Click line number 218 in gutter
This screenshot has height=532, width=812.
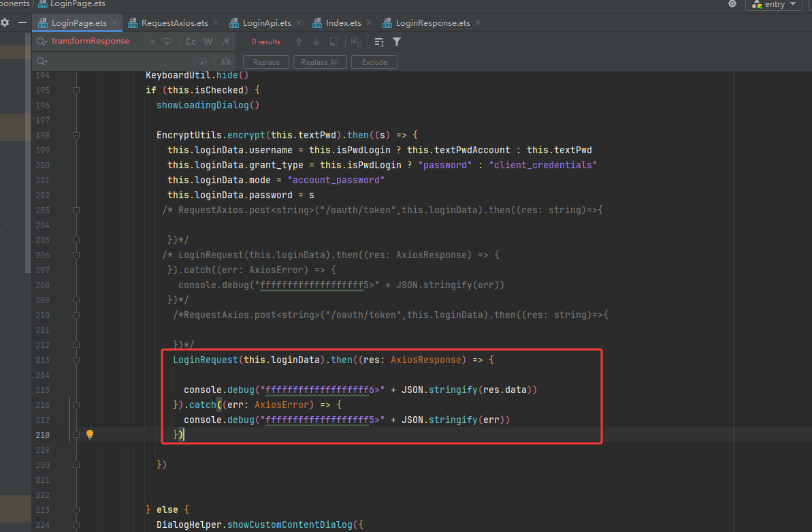point(42,435)
